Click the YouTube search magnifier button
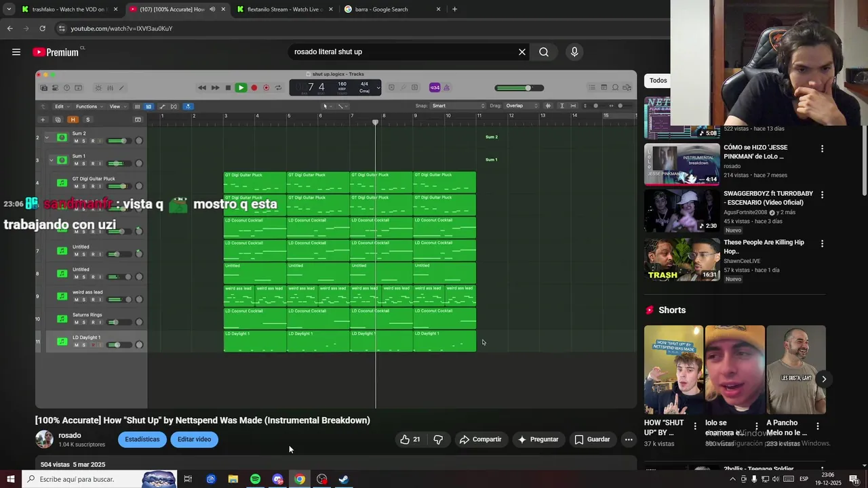The height and width of the screenshot is (488, 868). pos(544,52)
